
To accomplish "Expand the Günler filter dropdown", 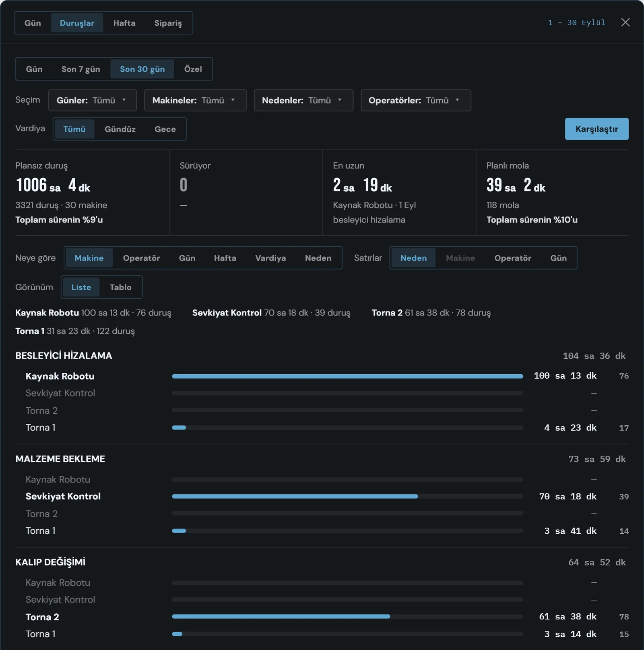I will 93,100.
